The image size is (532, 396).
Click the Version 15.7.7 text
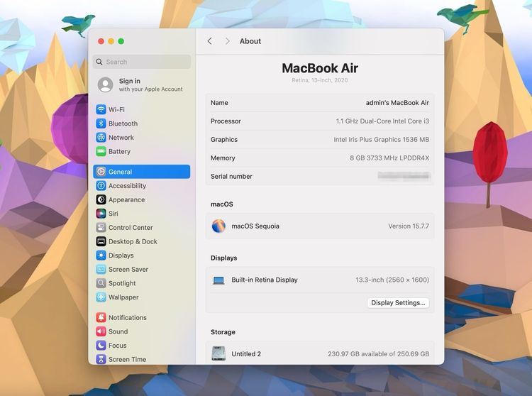pos(409,226)
